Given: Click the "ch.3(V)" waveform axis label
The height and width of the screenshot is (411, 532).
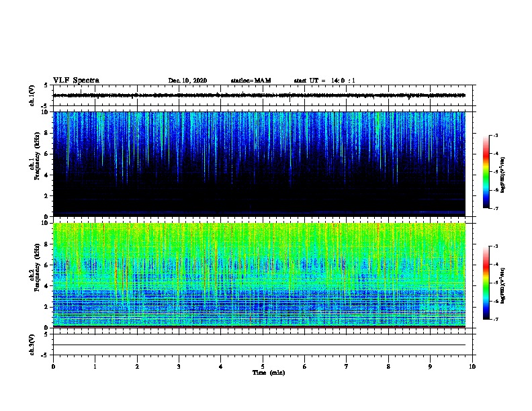Looking at the screenshot, I should tap(32, 345).
